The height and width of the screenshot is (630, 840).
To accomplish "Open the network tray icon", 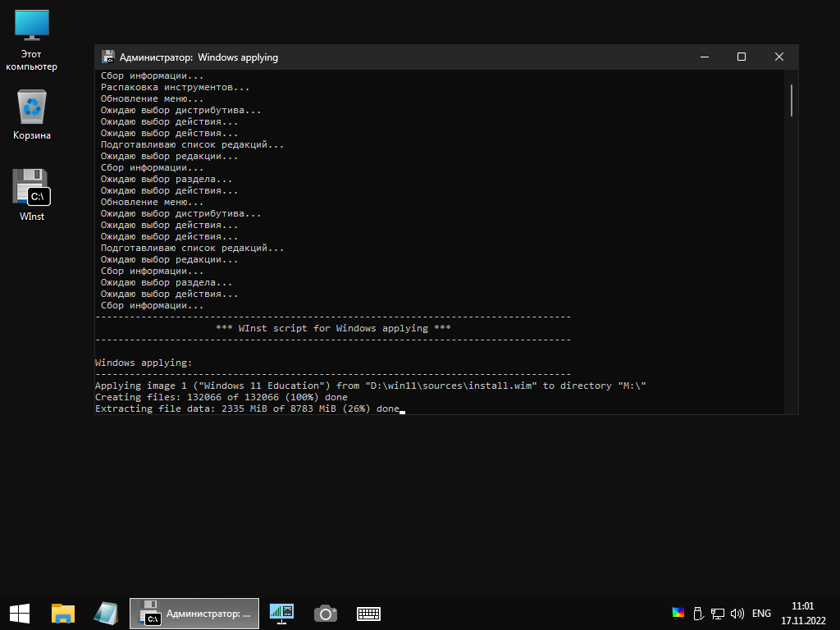I will (x=717, y=614).
